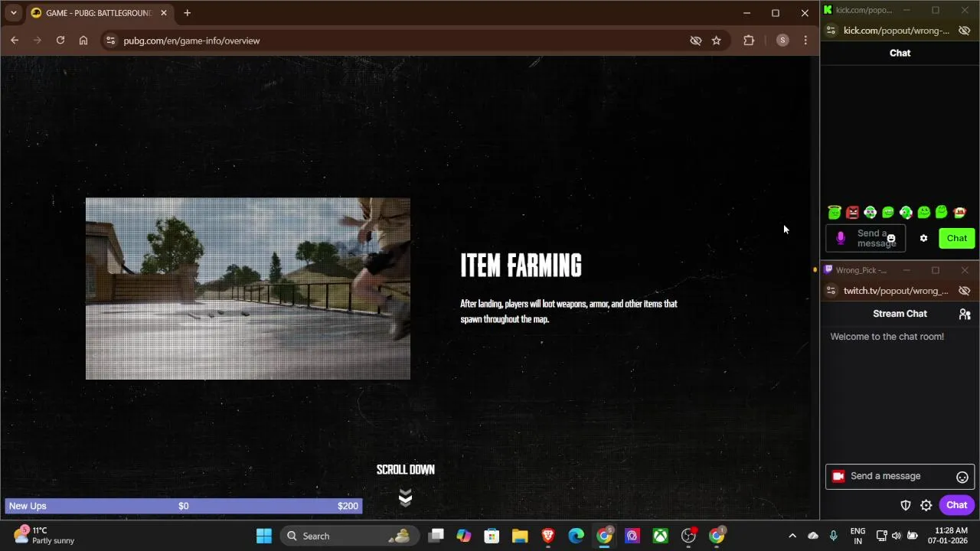This screenshot has height=551, width=980.
Task: Click the Item Farming video thumbnail
Action: [248, 289]
